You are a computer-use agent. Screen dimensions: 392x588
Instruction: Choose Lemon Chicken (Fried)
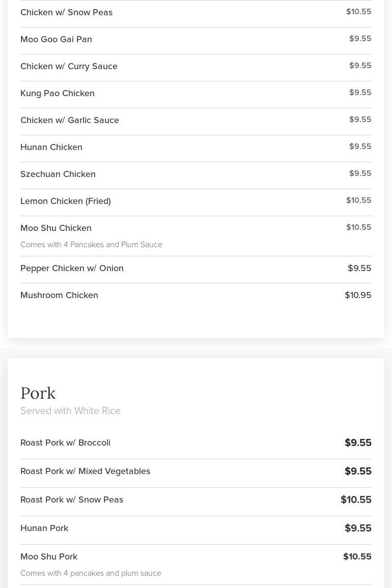tap(66, 201)
